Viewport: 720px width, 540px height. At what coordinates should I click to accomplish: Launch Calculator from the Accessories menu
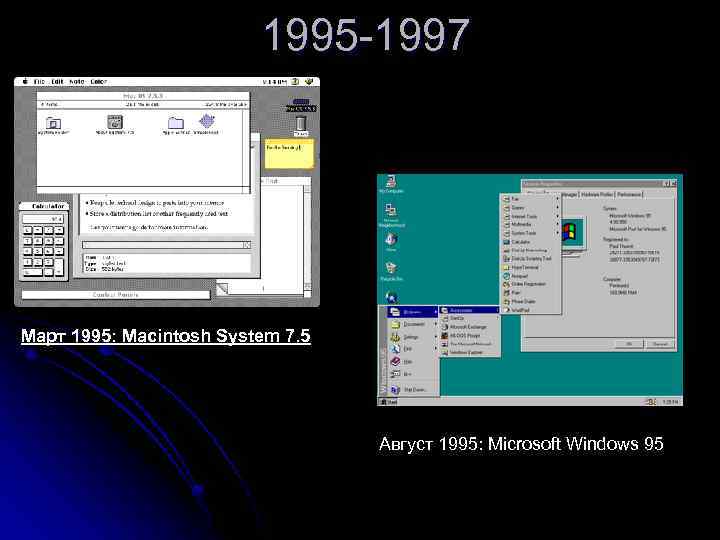coord(530,242)
